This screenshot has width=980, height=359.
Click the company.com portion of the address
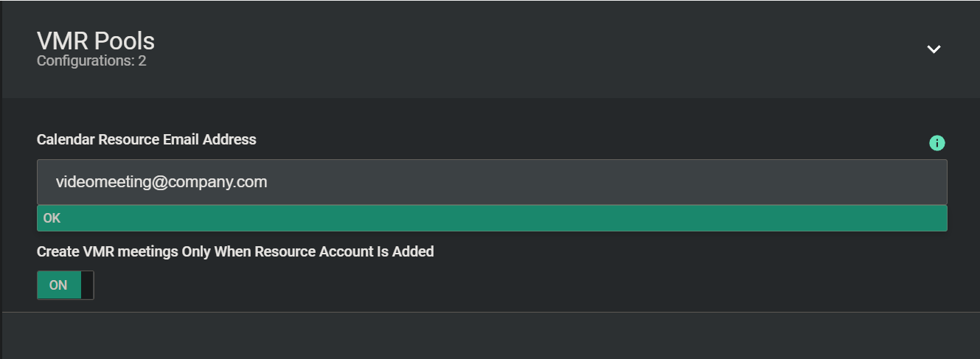pyautogui.click(x=218, y=182)
